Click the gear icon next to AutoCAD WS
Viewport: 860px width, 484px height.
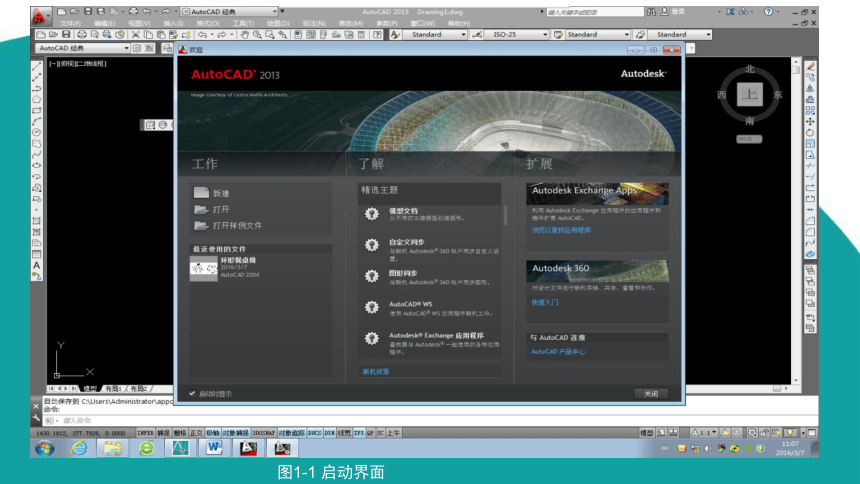point(372,307)
